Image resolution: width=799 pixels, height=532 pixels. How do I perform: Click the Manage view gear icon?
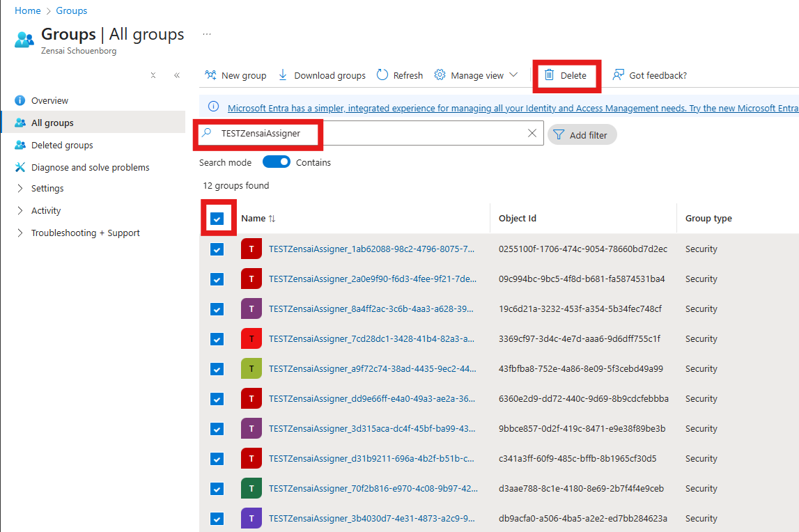pos(440,75)
